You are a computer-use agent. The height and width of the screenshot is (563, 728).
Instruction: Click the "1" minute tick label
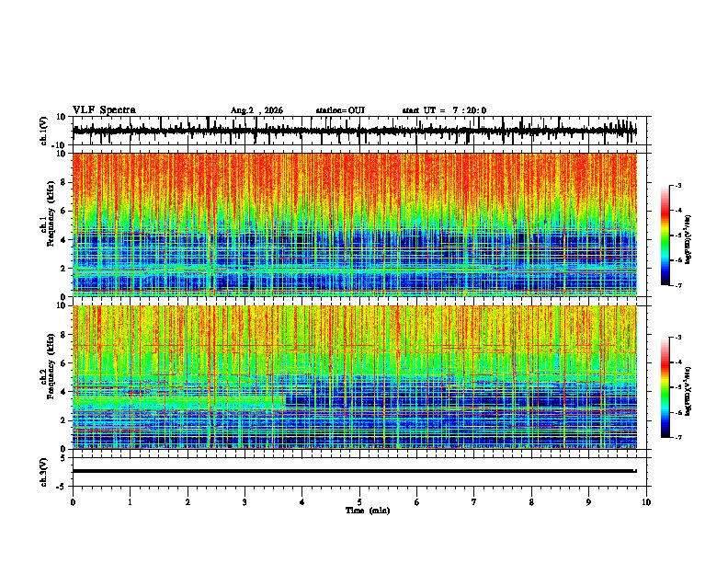coord(130,502)
